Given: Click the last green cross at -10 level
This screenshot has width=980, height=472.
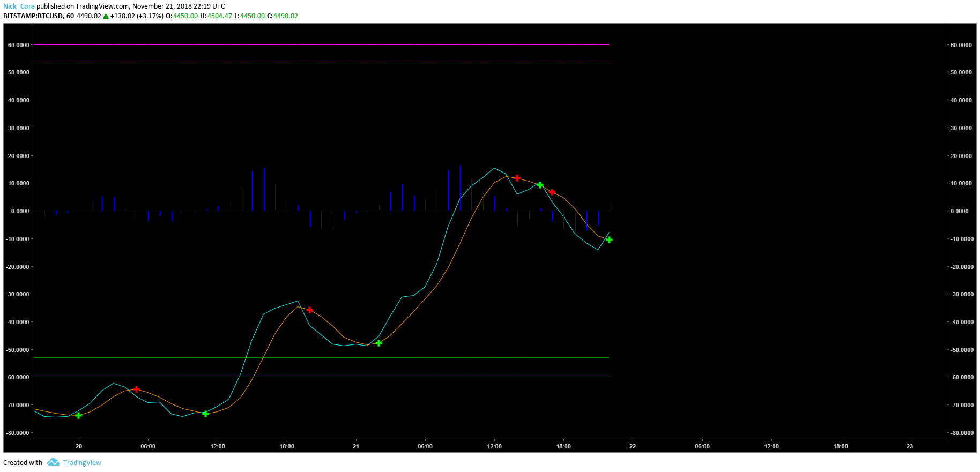Looking at the screenshot, I should coord(609,239).
